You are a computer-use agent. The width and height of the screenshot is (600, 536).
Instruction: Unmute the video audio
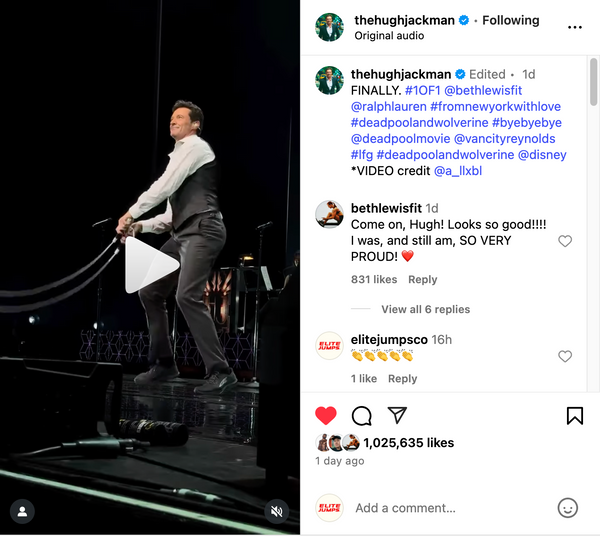(277, 511)
